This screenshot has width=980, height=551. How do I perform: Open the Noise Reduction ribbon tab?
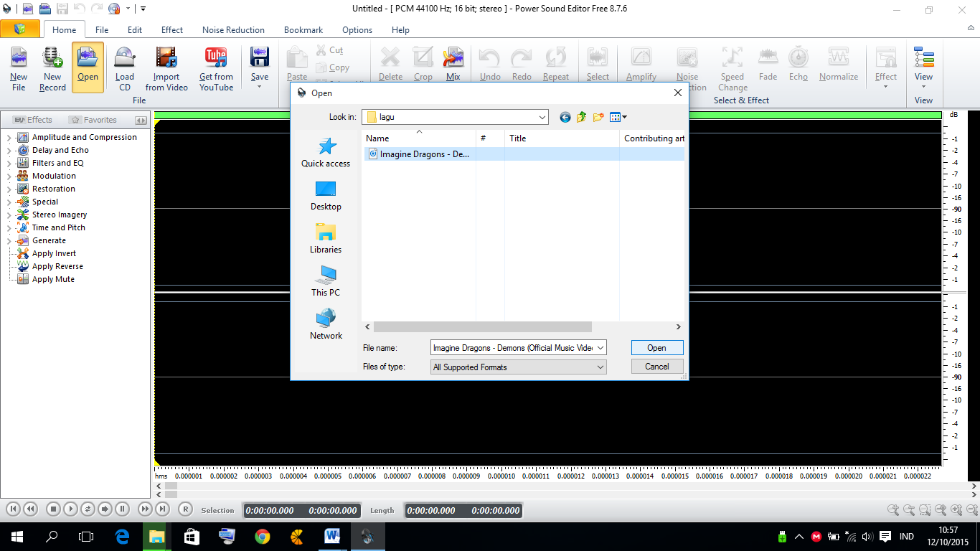[x=233, y=30]
